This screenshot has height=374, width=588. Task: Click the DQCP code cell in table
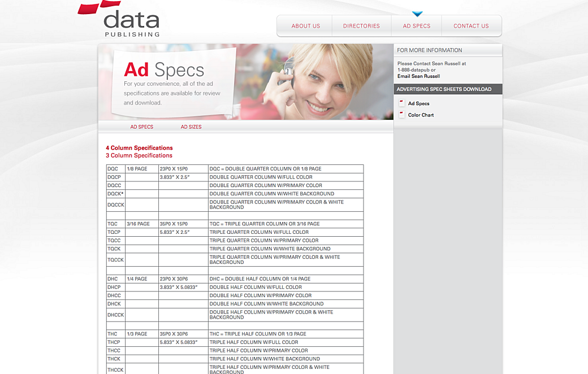(115, 177)
